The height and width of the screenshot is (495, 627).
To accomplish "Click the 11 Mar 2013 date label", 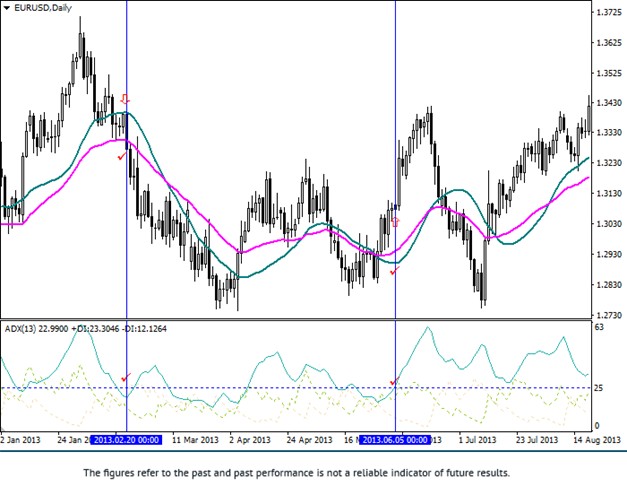I will 195,440.
